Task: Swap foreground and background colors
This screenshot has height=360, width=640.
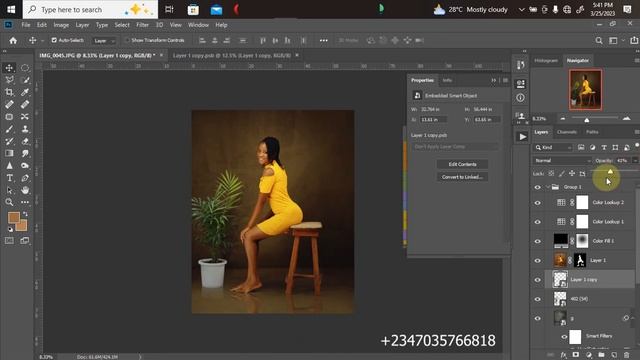Action: (25, 213)
